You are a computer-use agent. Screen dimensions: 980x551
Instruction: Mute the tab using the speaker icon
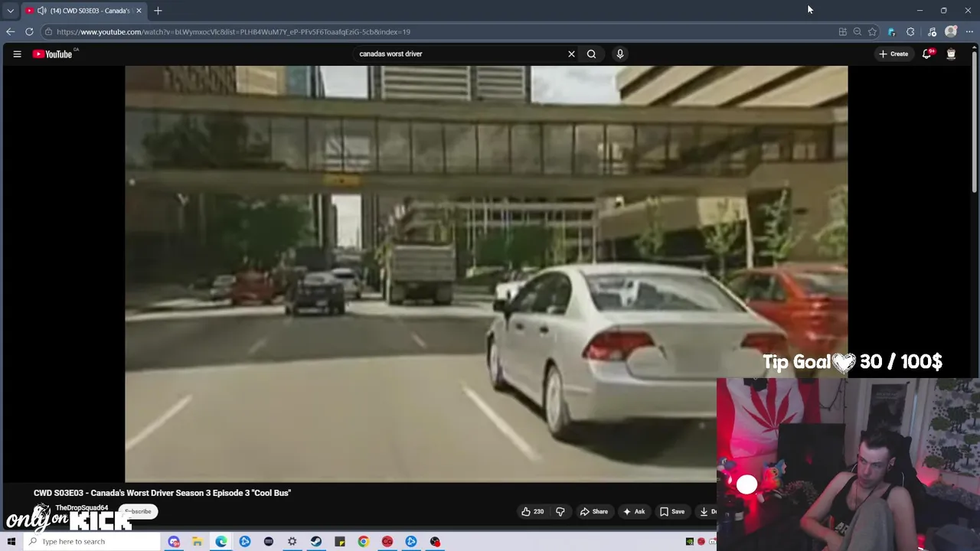click(41, 11)
